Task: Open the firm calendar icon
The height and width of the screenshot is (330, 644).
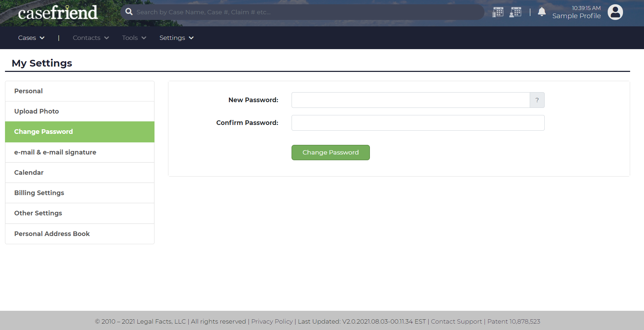Action: point(498,12)
